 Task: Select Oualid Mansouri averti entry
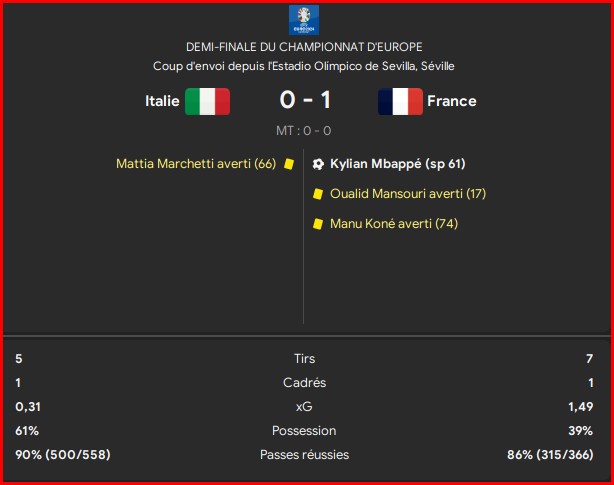click(x=408, y=194)
